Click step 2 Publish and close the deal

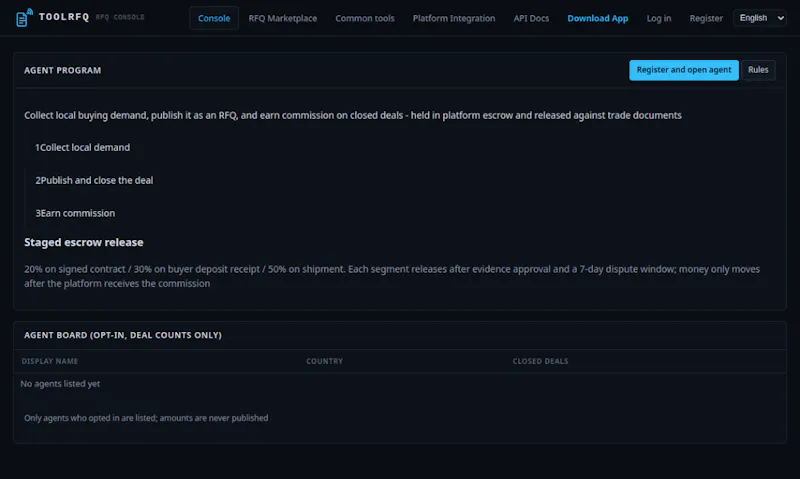pyautogui.click(x=94, y=180)
